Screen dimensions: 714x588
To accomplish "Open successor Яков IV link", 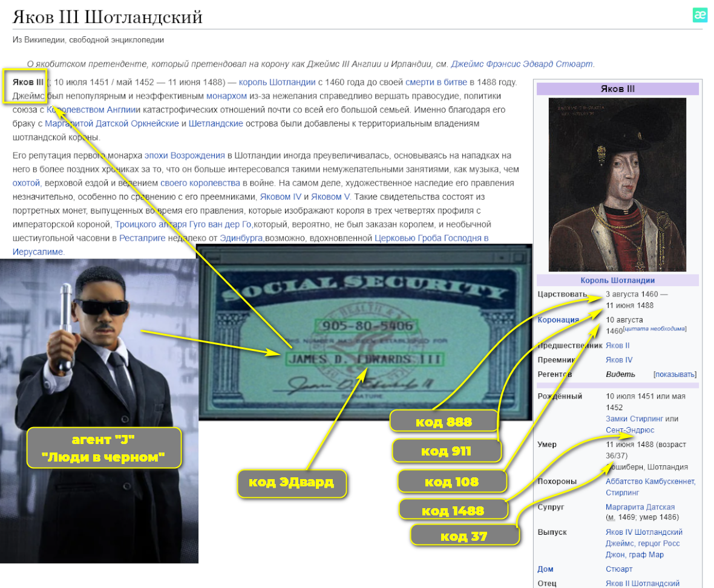I will coord(619,360).
